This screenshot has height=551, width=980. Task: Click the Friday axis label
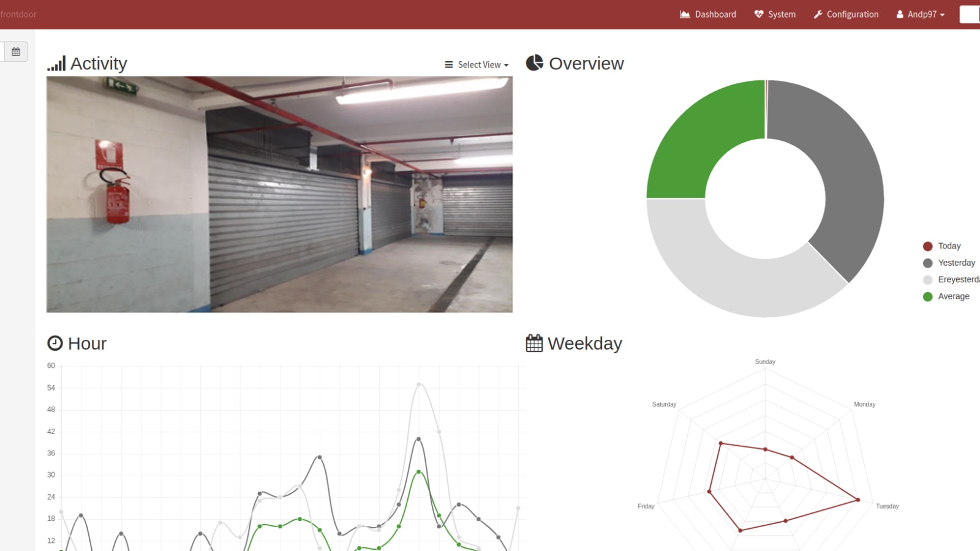point(646,506)
